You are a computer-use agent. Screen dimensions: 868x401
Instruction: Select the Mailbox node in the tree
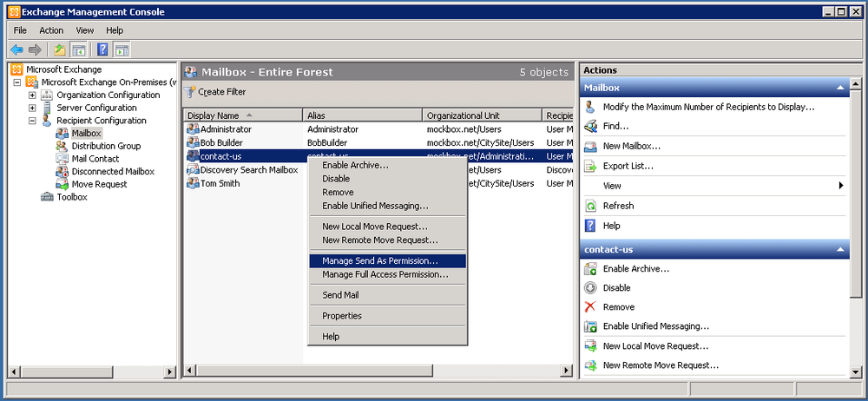pos(86,134)
